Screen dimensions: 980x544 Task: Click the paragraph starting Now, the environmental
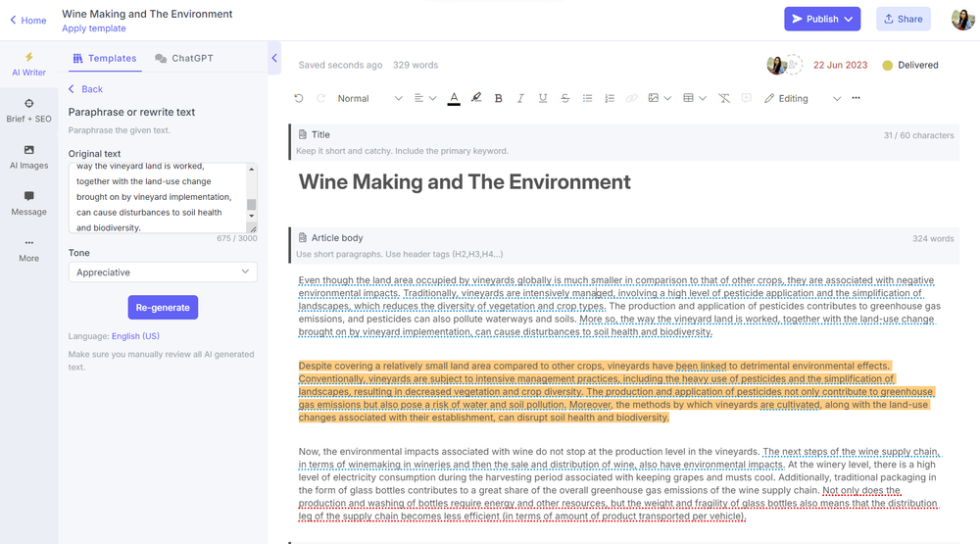coord(618,483)
